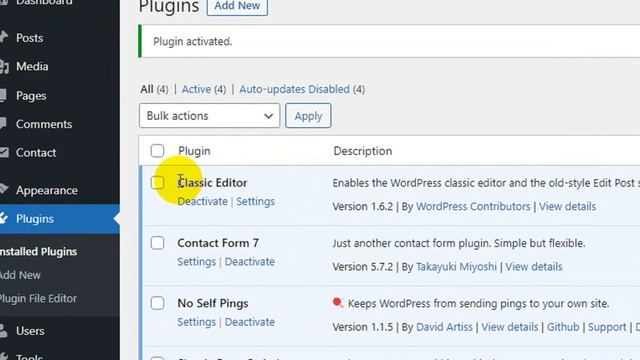The image size is (640, 360).
Task: Click the Plugins plug icon in sidebar
Action: click(4, 218)
